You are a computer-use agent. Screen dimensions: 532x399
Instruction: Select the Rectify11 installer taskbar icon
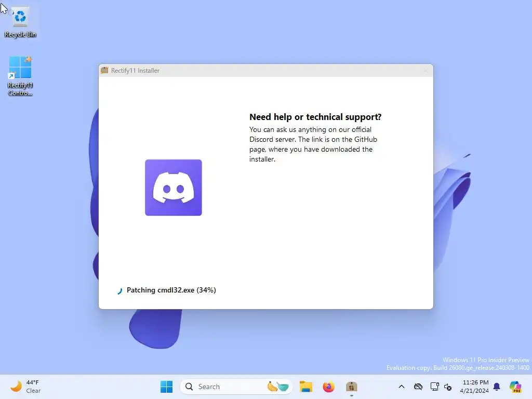click(x=351, y=387)
